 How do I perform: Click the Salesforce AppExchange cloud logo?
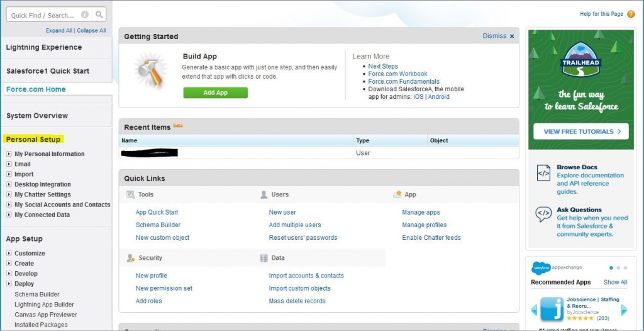tap(540, 267)
